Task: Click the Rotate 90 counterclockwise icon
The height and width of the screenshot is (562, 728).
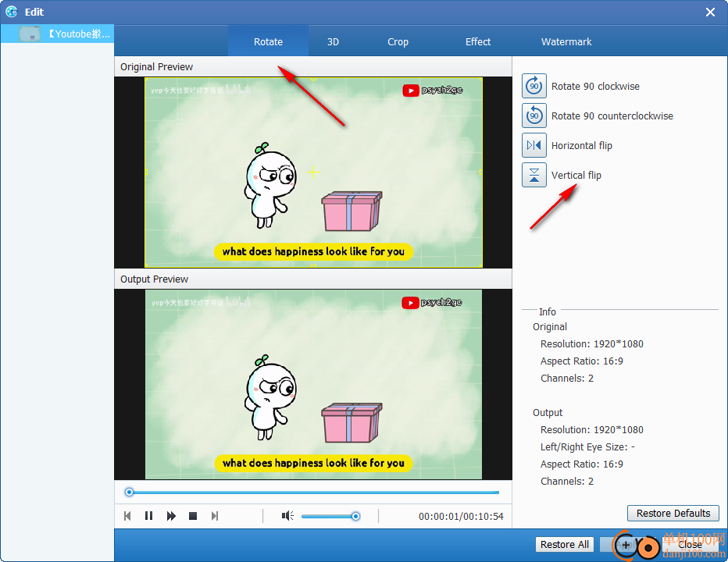Action: [534, 116]
